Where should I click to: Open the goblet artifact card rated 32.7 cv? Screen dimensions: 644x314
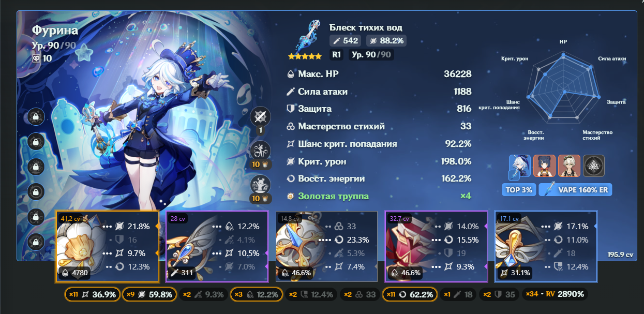pos(436,247)
